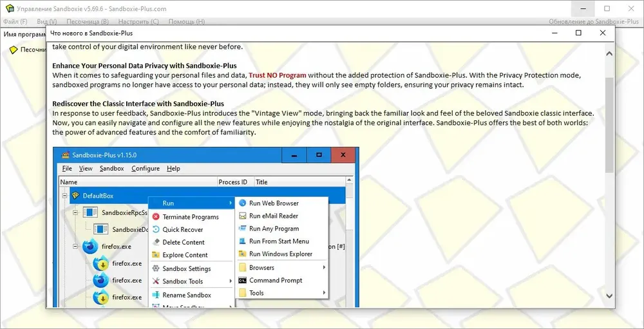Expand the Browsers submenu arrow
Screen dimensions: 644x329
coord(324,268)
